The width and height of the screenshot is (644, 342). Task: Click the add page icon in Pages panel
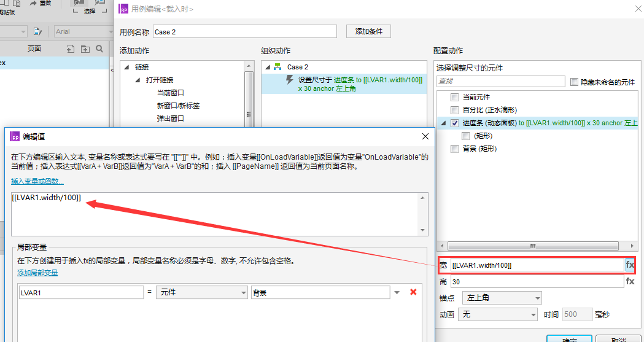pos(71,49)
